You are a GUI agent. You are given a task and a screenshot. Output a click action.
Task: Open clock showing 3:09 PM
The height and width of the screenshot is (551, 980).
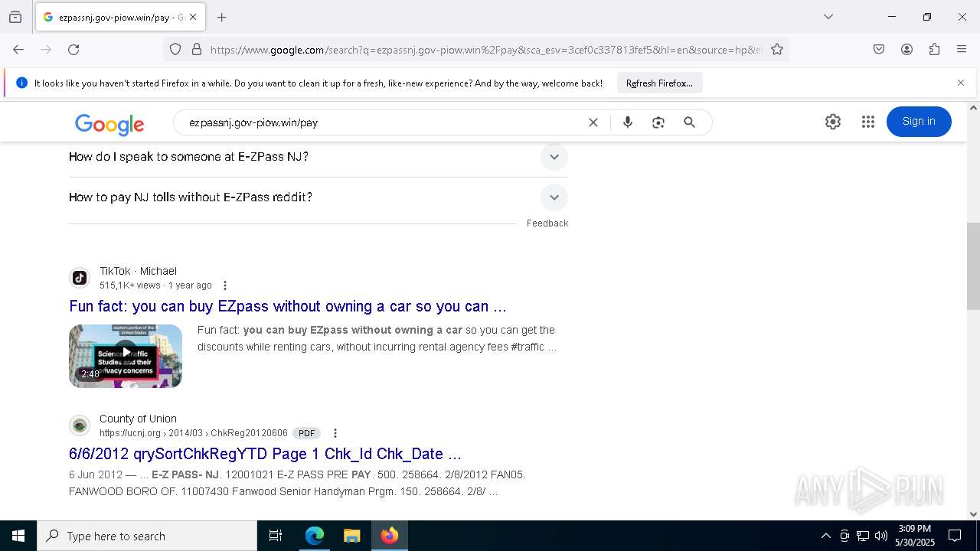pyautogui.click(x=915, y=536)
